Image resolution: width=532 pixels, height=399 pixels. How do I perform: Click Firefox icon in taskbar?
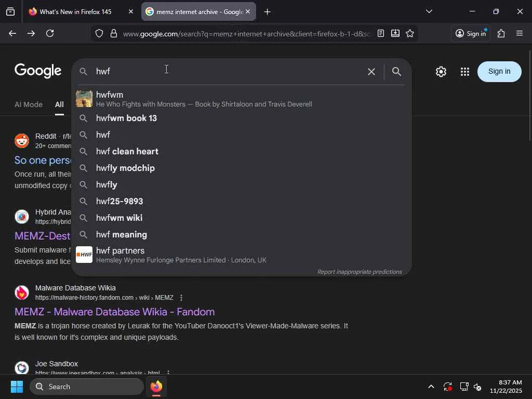pos(156,387)
